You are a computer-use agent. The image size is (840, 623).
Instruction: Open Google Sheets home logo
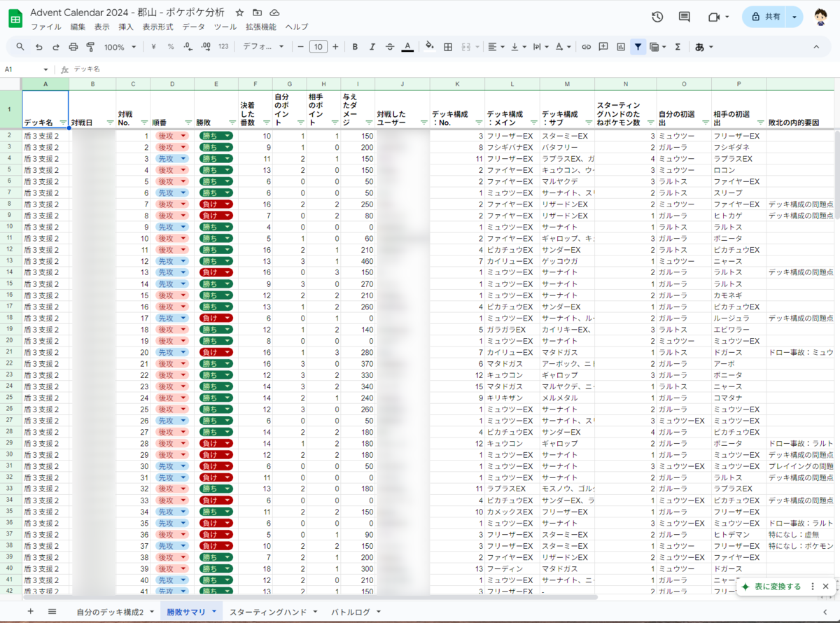coord(15,19)
